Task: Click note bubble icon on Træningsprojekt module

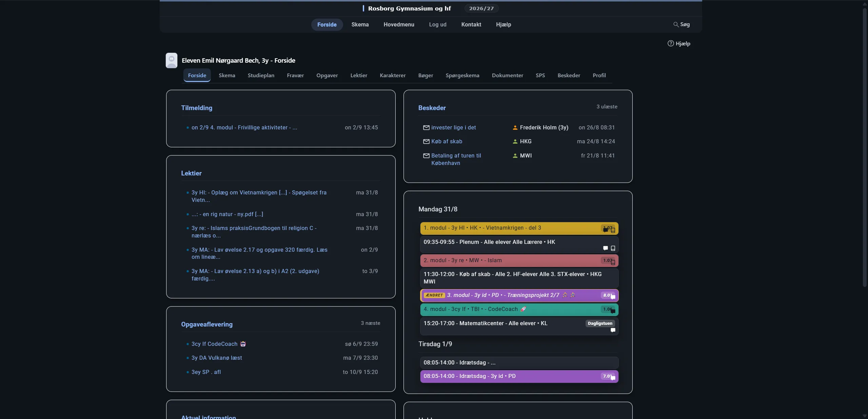Action: tap(613, 297)
